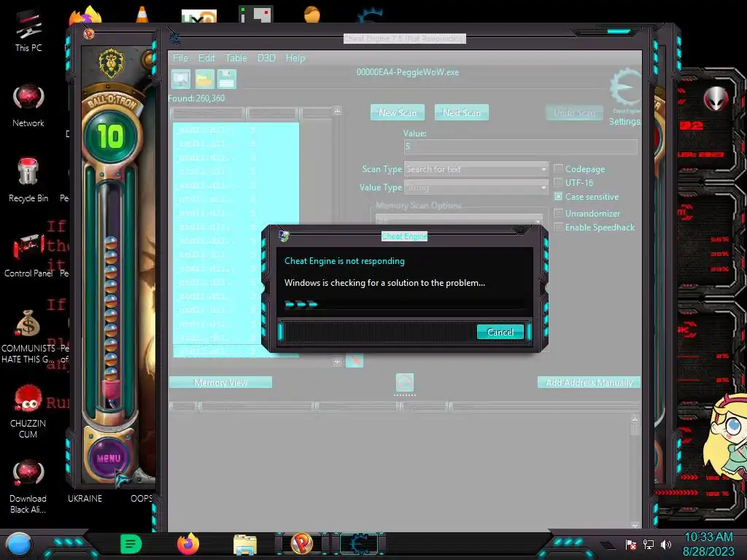
Task: Open the green chat app in taskbar
Action: [131, 544]
